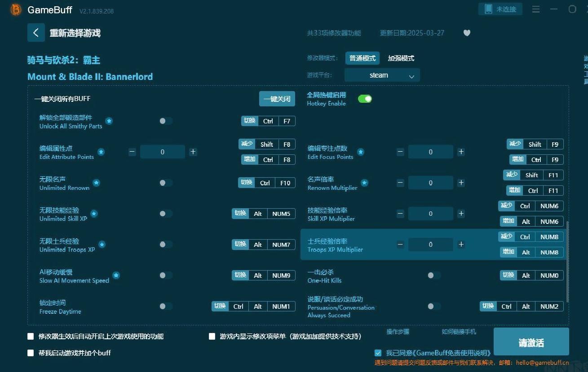Image resolution: width=588 pixels, height=372 pixels.
Task: Toggle the global Hotkey Enable switch
Action: tap(365, 99)
